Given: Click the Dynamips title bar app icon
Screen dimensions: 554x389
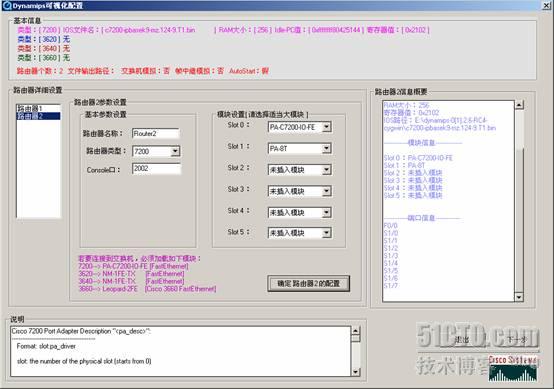Looking at the screenshot, I should (7, 5).
